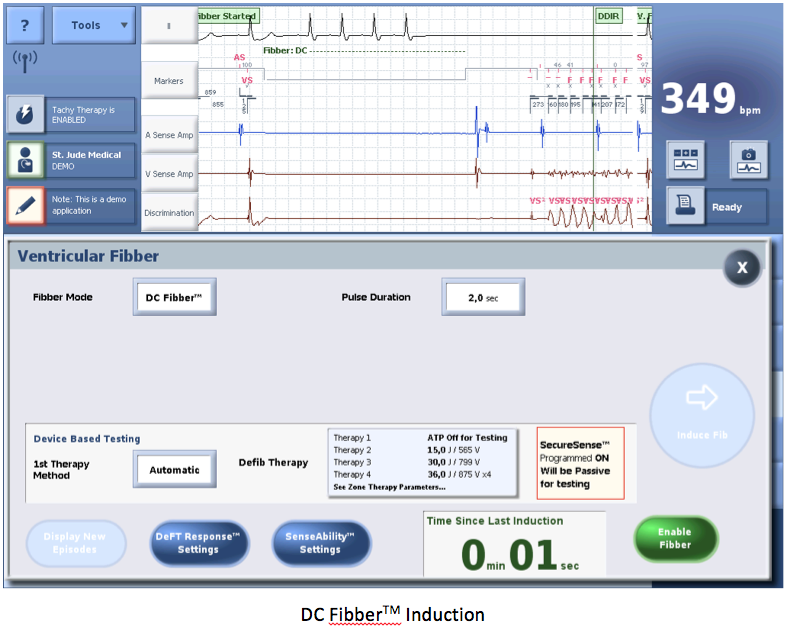Open St. Jude Medical DEMO patient icon
789x642 pixels.
(x=24, y=160)
